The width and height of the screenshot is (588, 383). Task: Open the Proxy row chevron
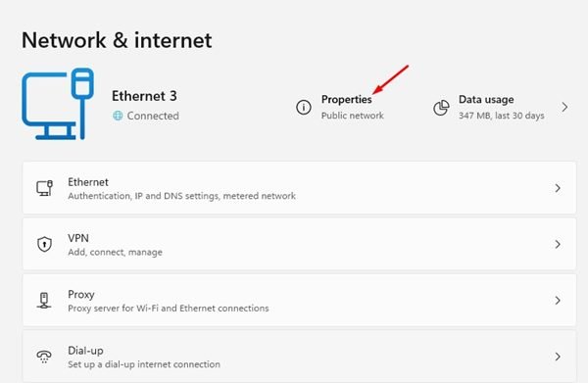click(558, 300)
